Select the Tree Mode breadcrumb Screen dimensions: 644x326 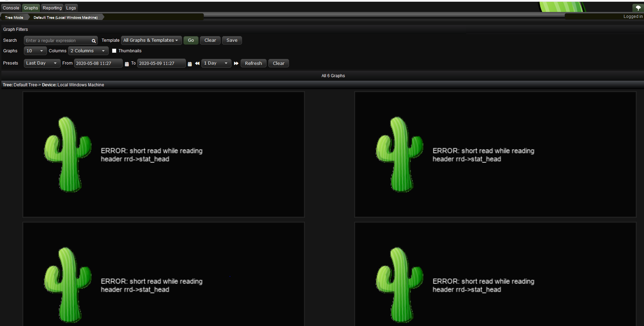(x=14, y=17)
